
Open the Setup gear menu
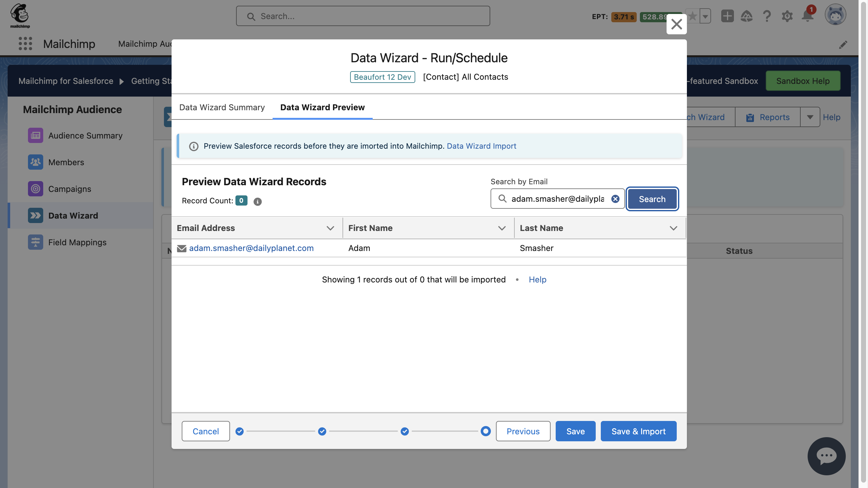787,16
